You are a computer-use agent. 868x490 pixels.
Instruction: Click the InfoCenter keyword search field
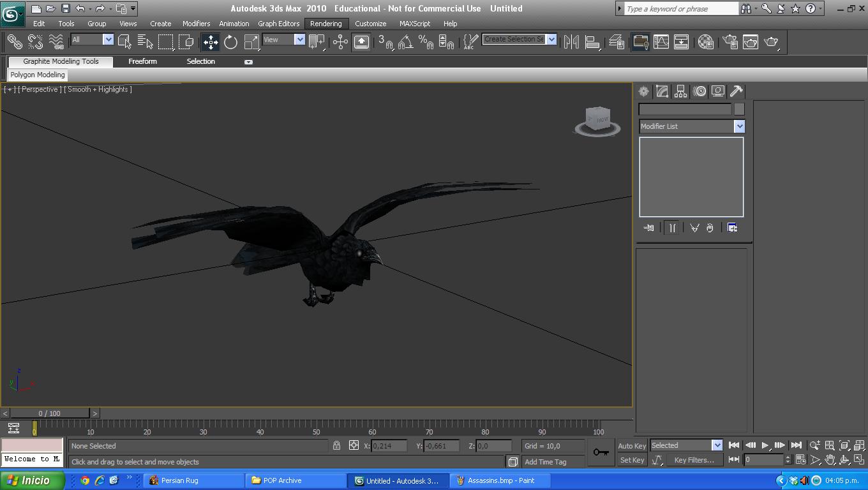coord(681,9)
